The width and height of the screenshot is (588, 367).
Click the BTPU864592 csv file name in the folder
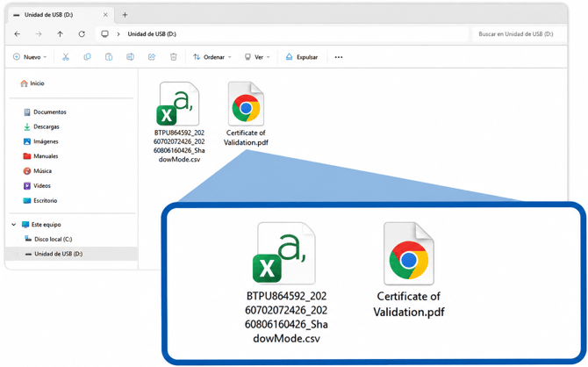pos(179,146)
